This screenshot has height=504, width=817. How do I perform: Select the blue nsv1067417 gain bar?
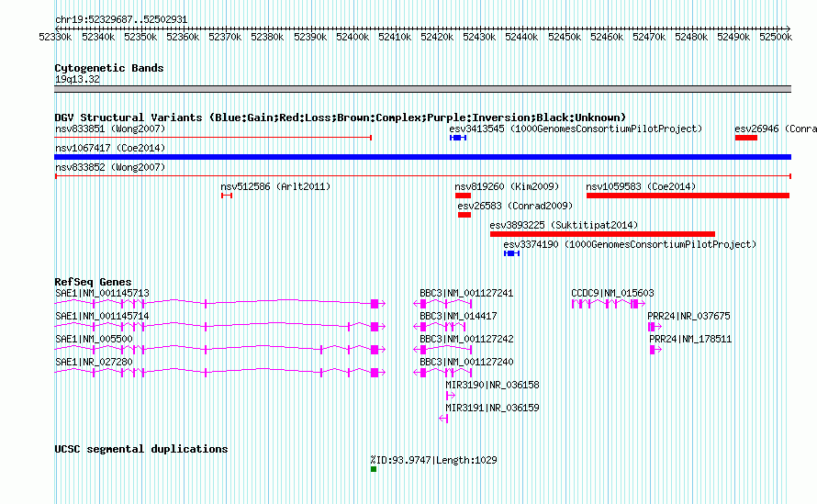pos(422,157)
